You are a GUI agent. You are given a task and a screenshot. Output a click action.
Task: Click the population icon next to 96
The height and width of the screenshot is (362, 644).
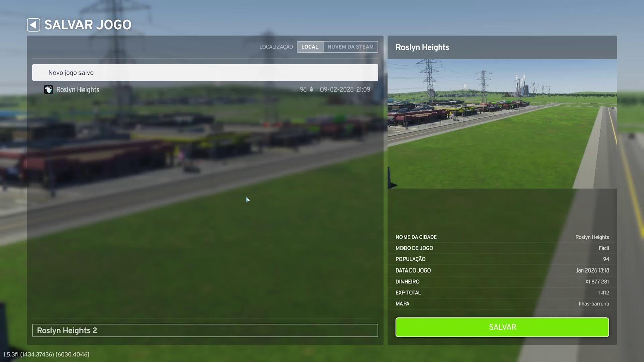[311, 89]
